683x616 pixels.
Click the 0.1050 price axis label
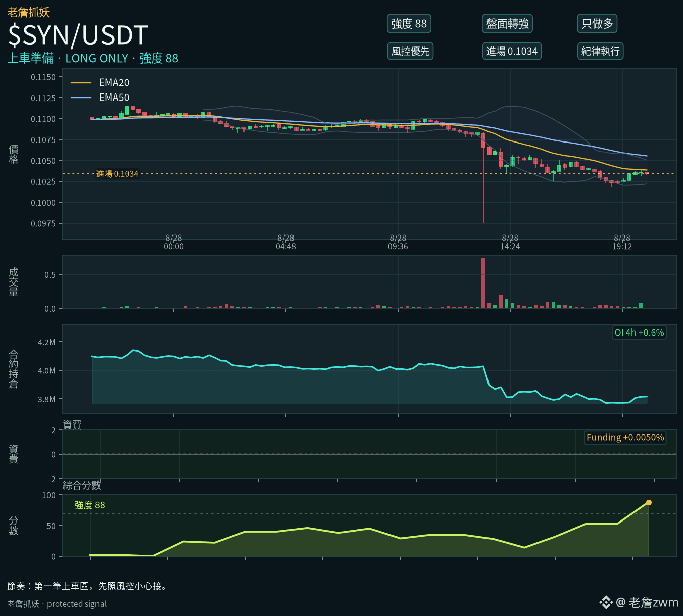click(43, 161)
